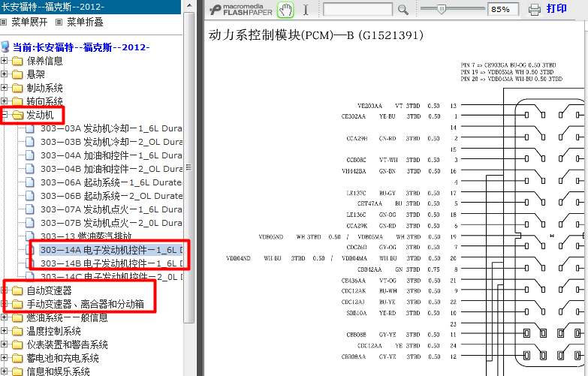Open 303-14A 电子发动机控件 document
588x376 pixels.
pos(111,250)
